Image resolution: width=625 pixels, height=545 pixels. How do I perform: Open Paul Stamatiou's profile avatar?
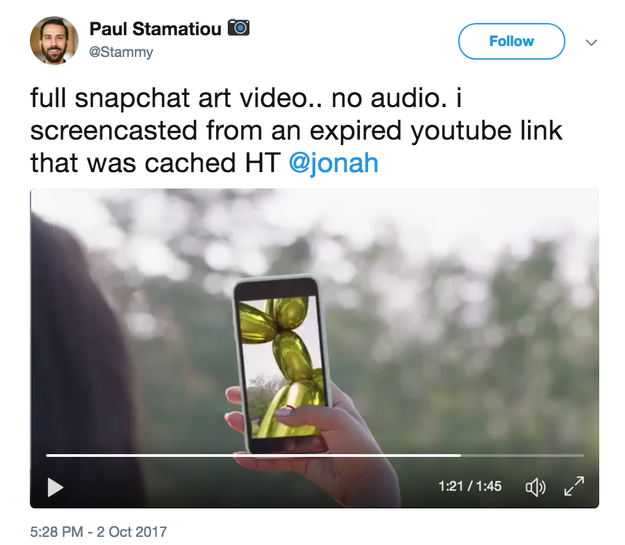54,40
